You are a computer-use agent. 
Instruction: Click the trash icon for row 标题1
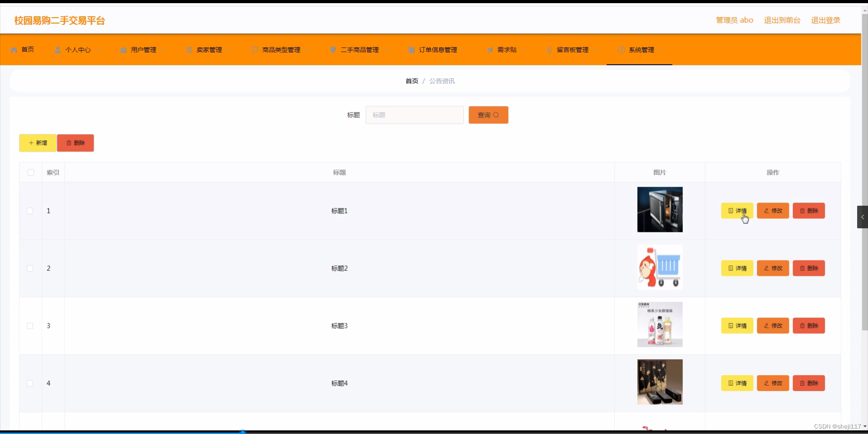click(x=802, y=211)
